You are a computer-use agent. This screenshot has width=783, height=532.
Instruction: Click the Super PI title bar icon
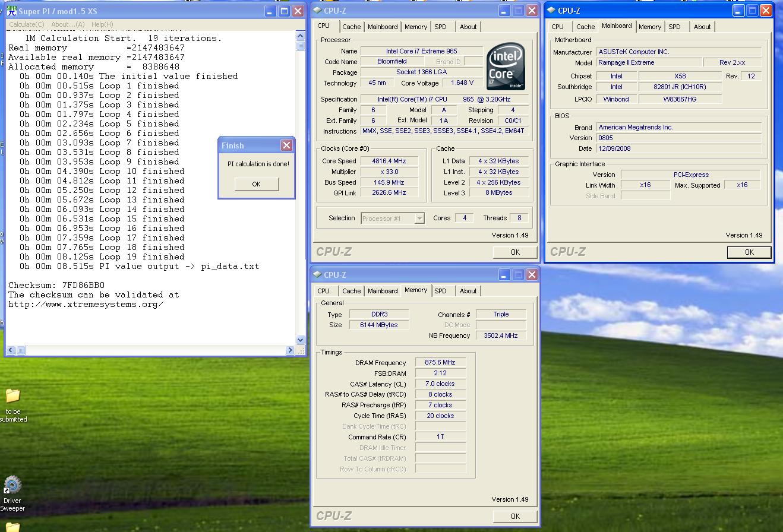click(11, 11)
